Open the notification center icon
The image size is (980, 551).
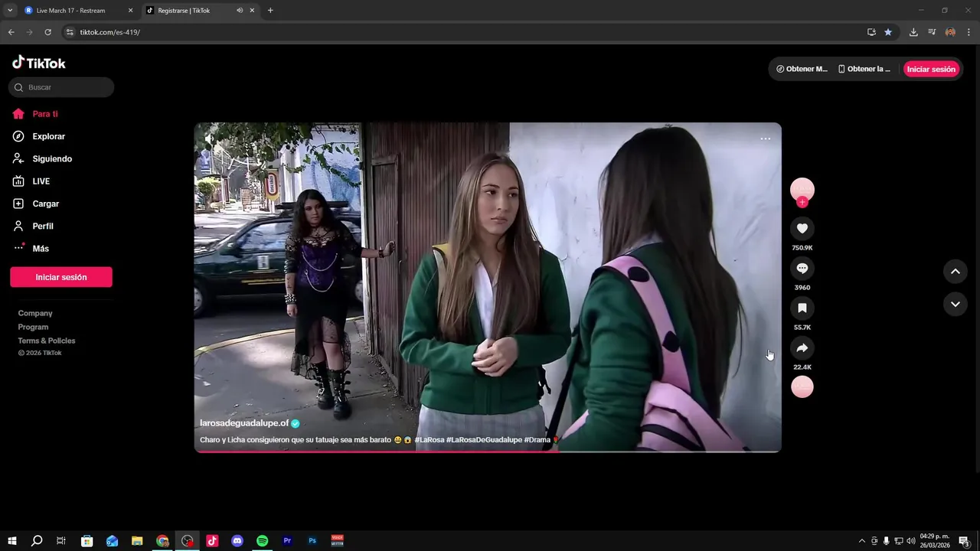964,541
